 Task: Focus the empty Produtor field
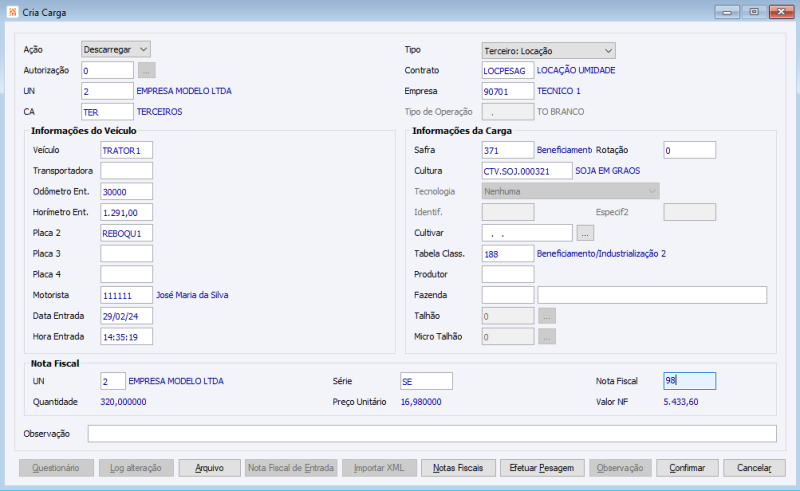508,275
